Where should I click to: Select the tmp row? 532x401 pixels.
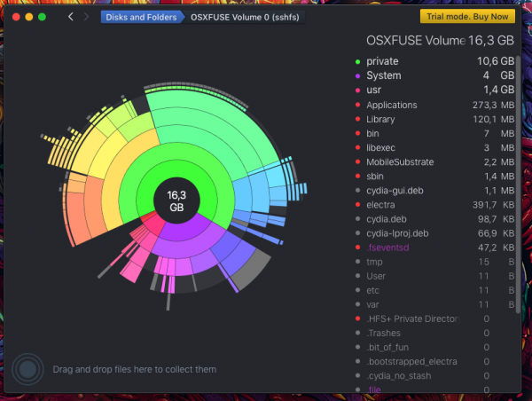[434, 262]
